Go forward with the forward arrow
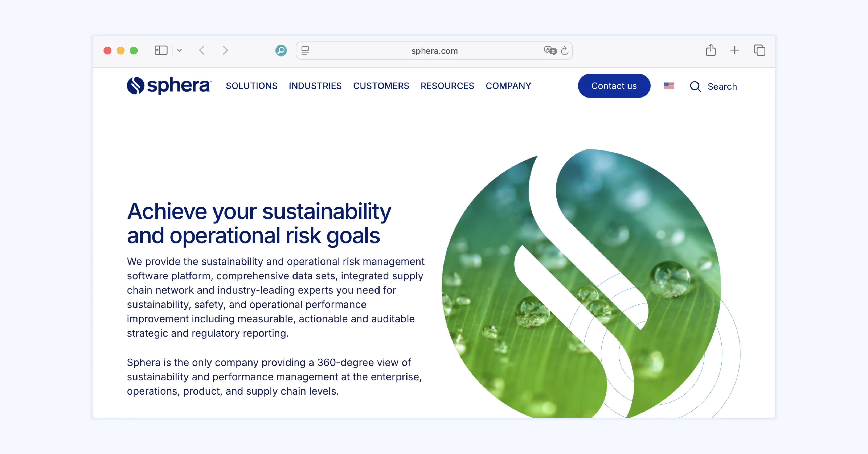The image size is (868, 454). pos(225,50)
